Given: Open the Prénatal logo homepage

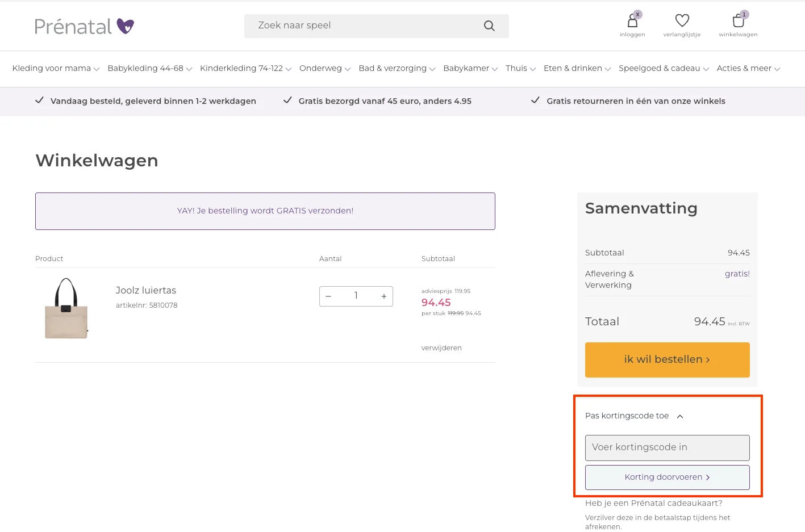Looking at the screenshot, I should click(84, 26).
